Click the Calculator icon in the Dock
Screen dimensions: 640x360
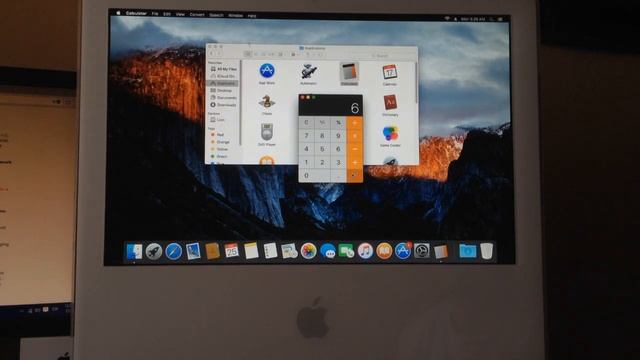click(441, 251)
